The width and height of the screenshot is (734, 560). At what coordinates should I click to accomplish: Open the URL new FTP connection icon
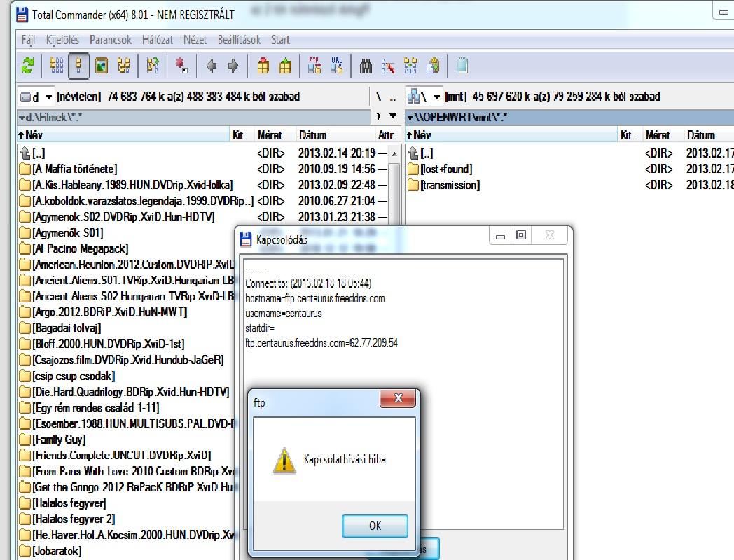coord(337,66)
